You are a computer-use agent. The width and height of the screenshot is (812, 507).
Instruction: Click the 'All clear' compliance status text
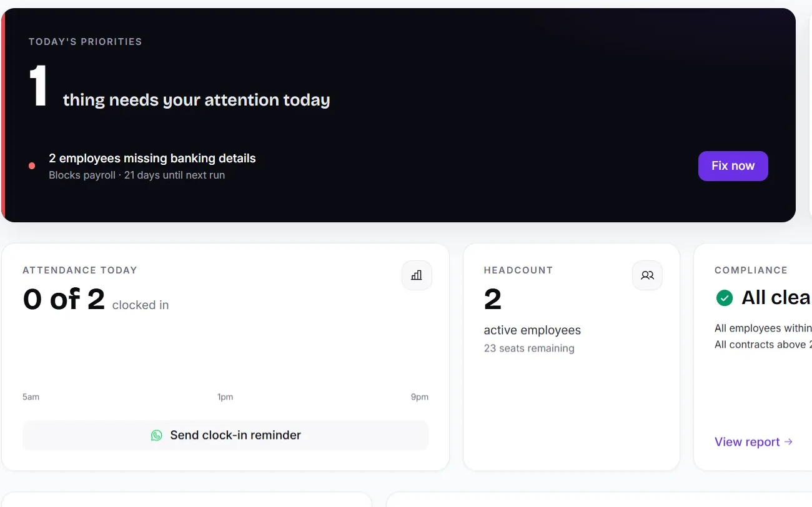pos(776,298)
